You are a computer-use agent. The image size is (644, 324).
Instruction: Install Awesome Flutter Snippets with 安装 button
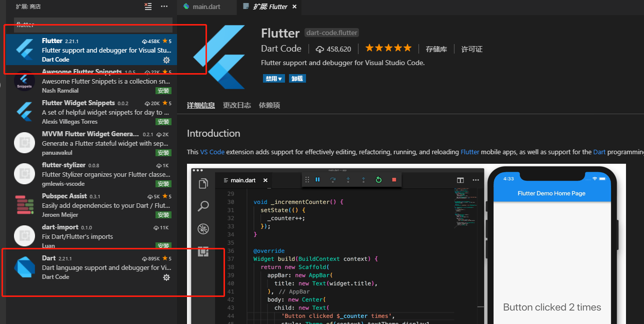[x=163, y=91]
